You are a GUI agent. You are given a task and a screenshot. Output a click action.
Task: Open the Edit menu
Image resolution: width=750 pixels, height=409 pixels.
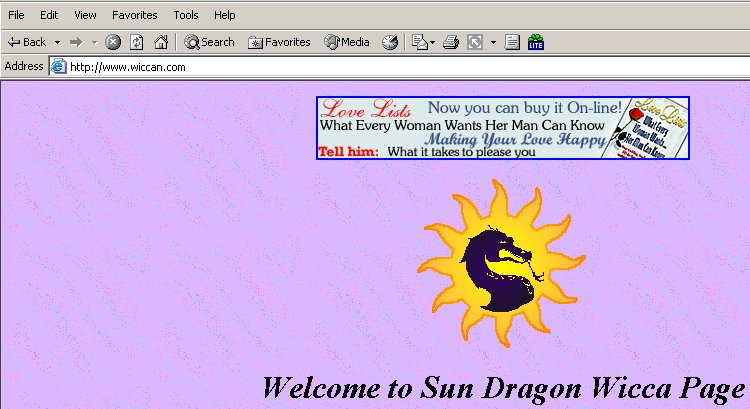click(x=49, y=15)
